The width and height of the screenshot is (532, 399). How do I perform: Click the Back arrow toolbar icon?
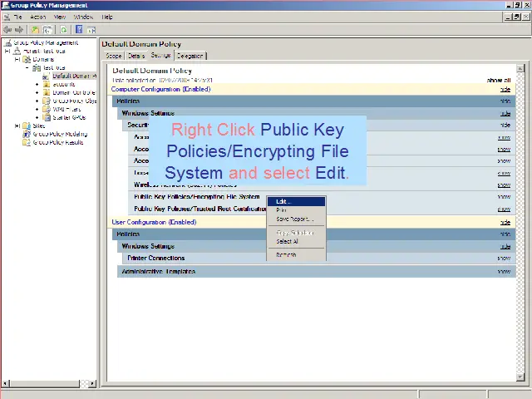click(x=7, y=29)
